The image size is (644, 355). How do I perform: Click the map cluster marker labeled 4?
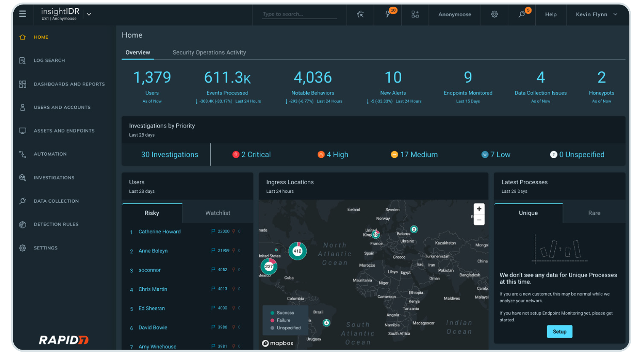coord(327,323)
